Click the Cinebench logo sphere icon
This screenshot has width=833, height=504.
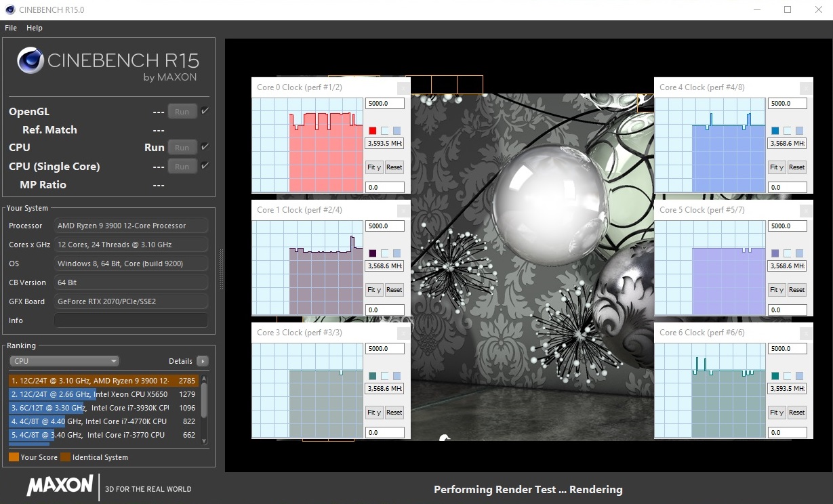pyautogui.click(x=31, y=61)
